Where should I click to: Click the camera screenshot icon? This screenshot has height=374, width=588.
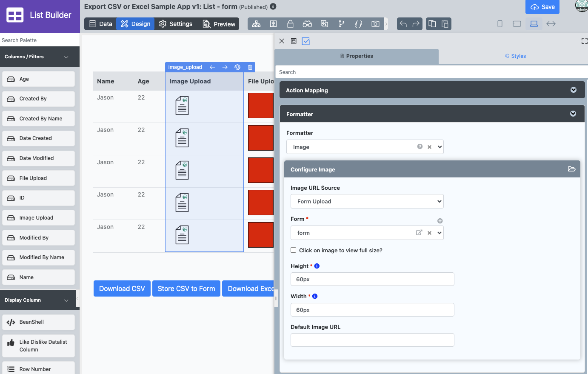pos(375,24)
